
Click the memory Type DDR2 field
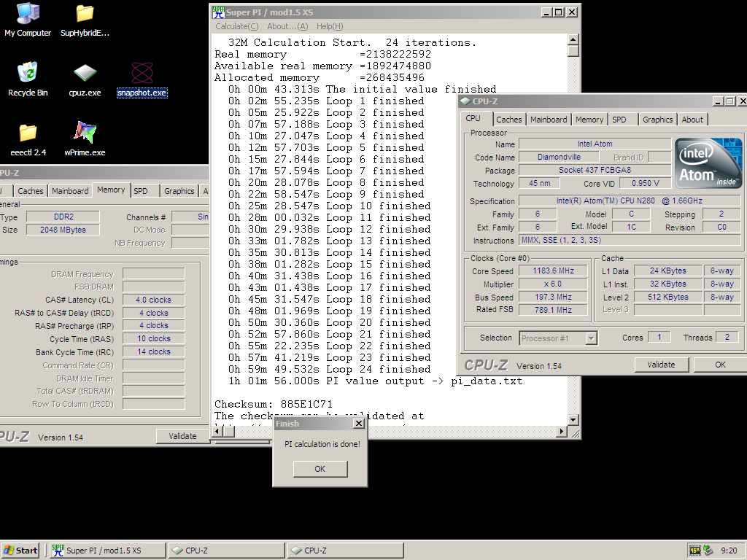(x=63, y=217)
